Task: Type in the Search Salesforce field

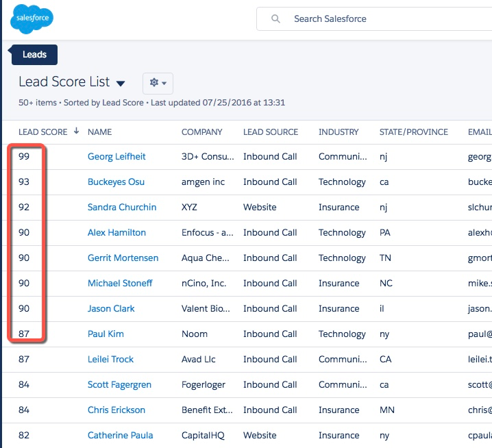Action: [x=384, y=19]
